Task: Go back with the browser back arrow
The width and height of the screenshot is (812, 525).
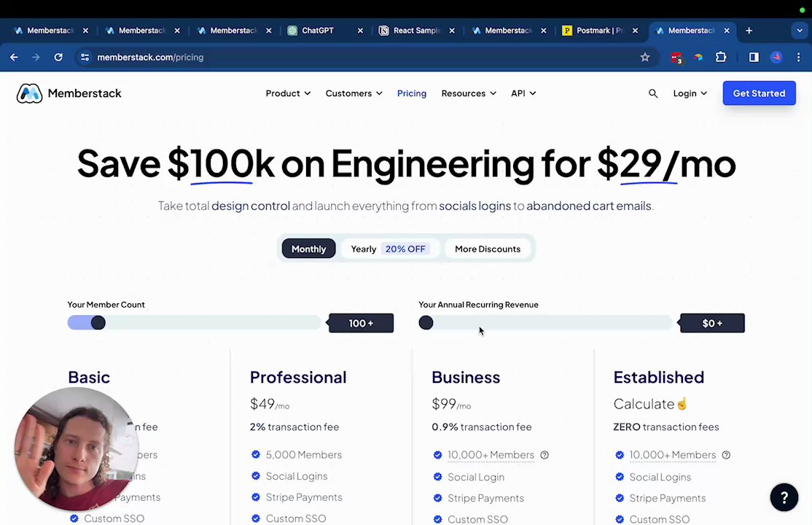Action: point(14,57)
